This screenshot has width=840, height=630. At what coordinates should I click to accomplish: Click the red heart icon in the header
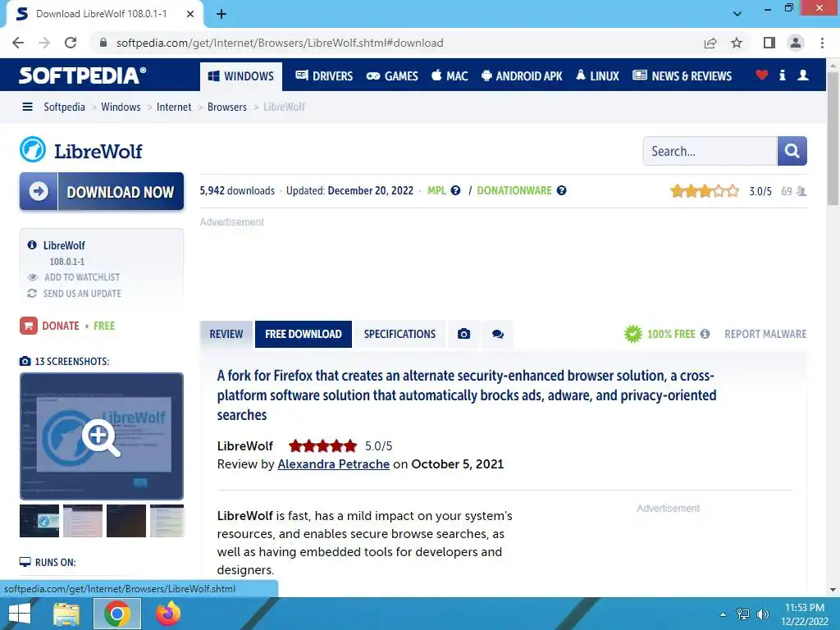pos(762,75)
